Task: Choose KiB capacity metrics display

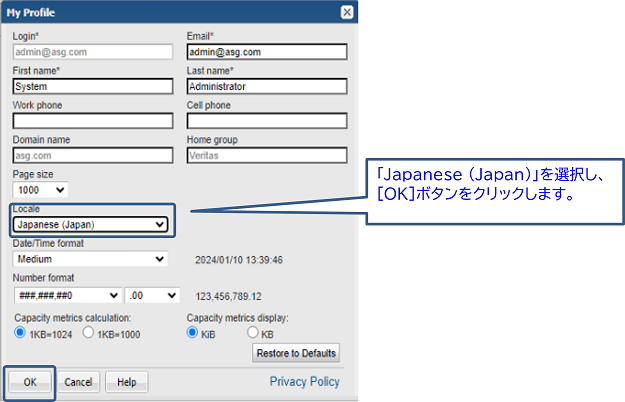Action: pyautogui.click(x=193, y=333)
